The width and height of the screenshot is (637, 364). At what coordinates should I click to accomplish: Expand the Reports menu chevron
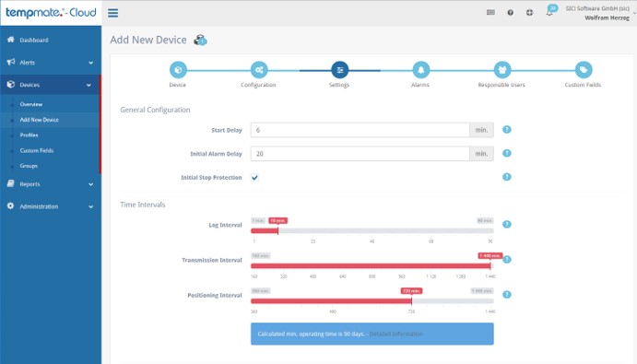coord(90,184)
